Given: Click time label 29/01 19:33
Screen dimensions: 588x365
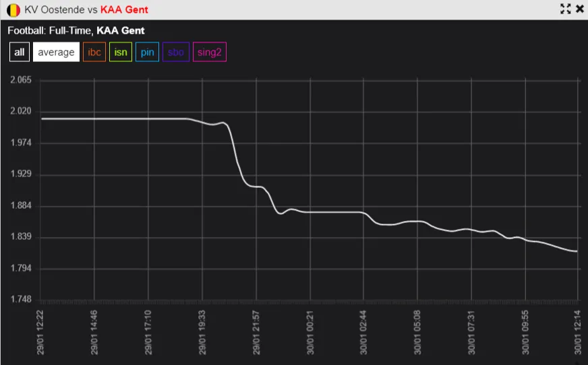Looking at the screenshot, I should [x=202, y=333].
